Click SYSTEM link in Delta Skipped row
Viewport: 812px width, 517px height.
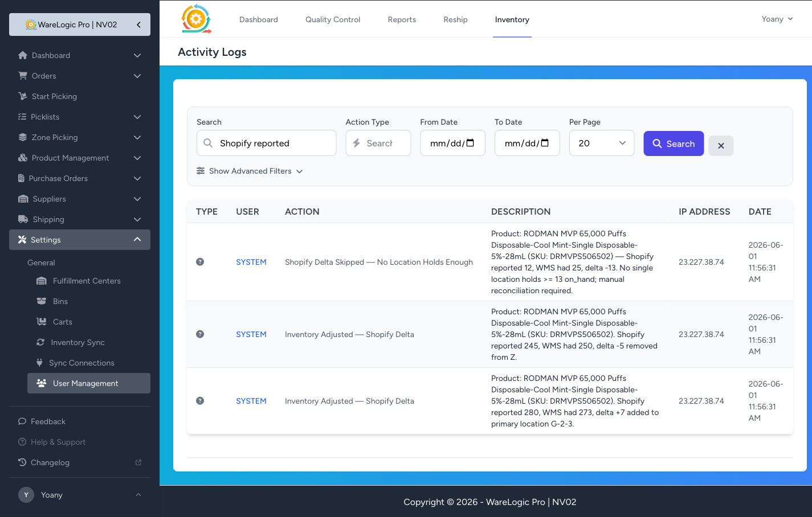pos(251,262)
